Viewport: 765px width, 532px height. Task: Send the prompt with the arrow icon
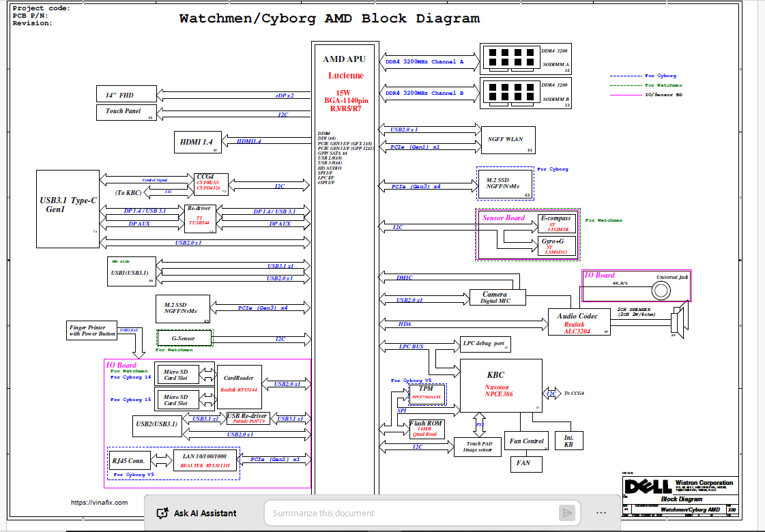coord(566,513)
